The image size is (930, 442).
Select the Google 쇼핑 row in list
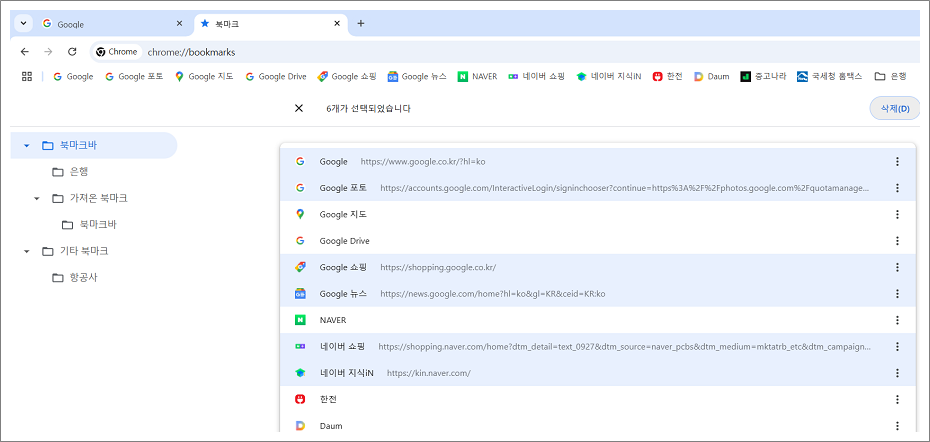(x=597, y=267)
